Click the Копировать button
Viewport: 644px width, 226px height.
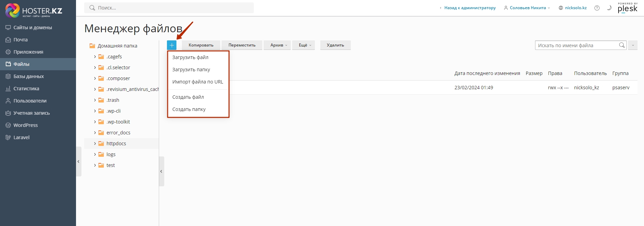coord(201,45)
